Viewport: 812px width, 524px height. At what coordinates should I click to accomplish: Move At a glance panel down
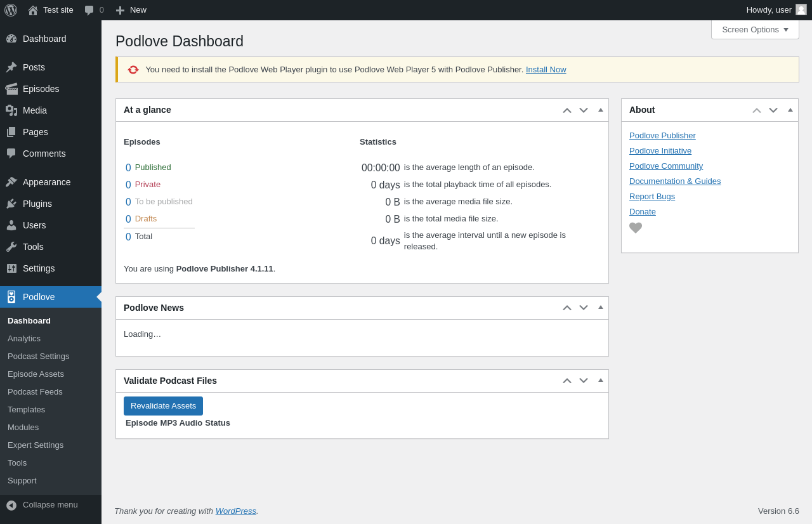[584, 110]
